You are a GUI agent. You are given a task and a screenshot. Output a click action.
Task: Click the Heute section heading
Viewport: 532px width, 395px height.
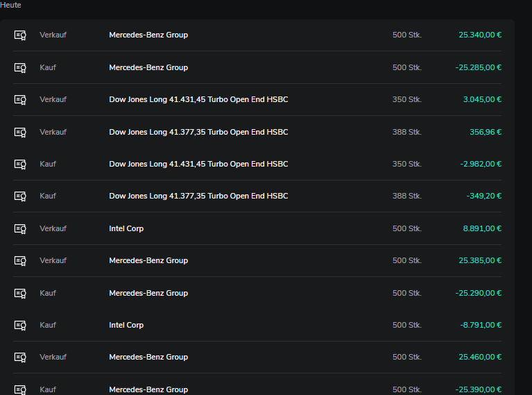[10, 5]
